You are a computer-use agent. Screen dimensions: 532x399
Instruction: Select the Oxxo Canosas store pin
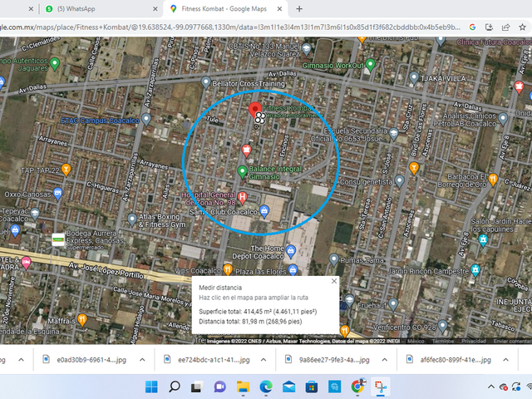[58, 194]
